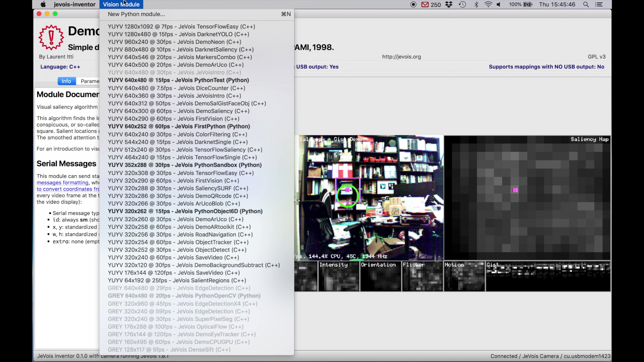Image resolution: width=644 pixels, height=362 pixels.
Task: Select JeVois PythonSandbox 352x288 module
Action: [184, 165]
